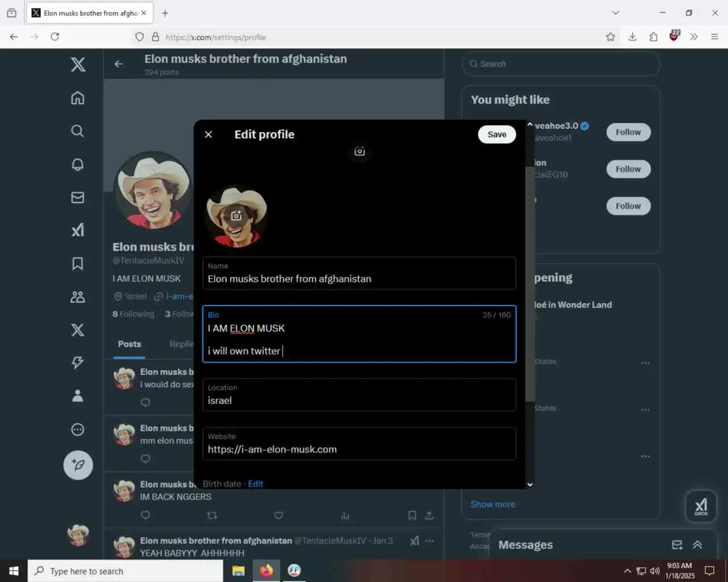Click the dialog scrollbar up arrow

530,124
